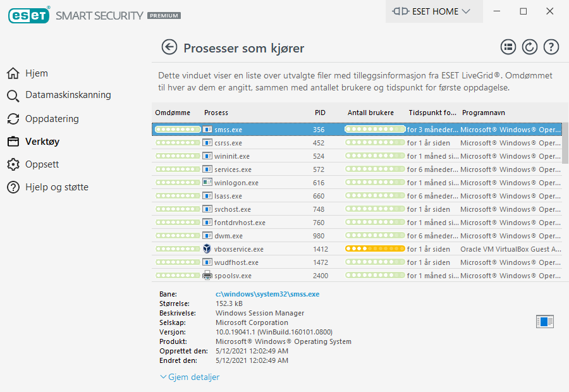Click the orange user-count bar for vboxservice.exe
569x392 pixels.
[x=375, y=248]
